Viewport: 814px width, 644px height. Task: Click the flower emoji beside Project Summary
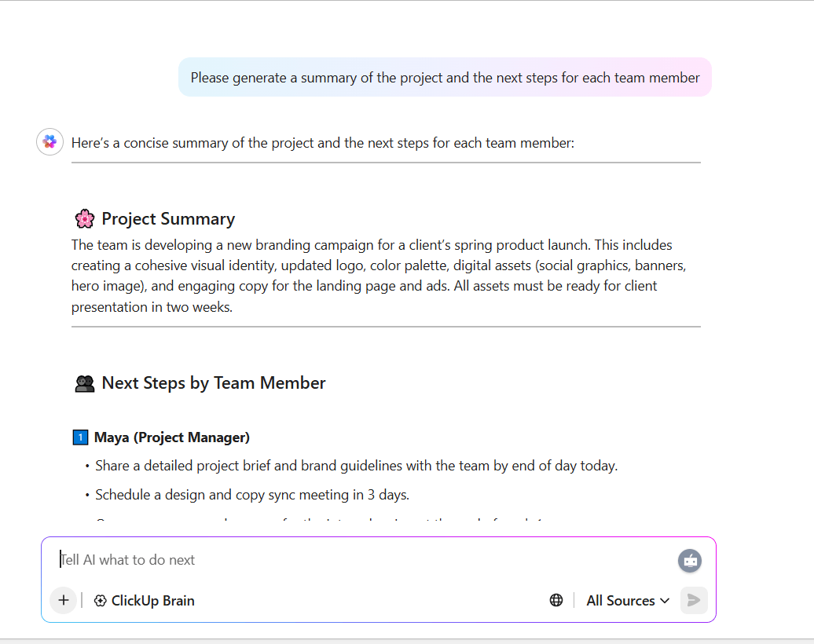84,219
